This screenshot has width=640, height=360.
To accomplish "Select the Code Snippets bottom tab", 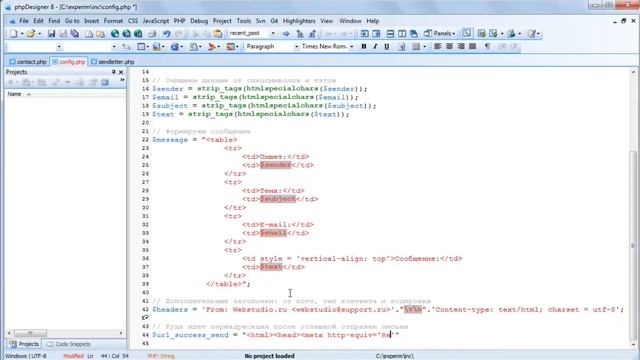I will pyautogui.click(x=68, y=344).
